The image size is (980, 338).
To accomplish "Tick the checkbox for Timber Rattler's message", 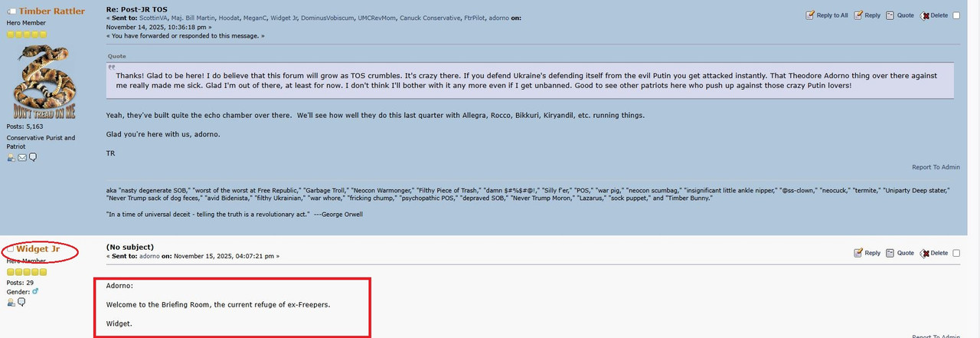I will (x=956, y=16).
